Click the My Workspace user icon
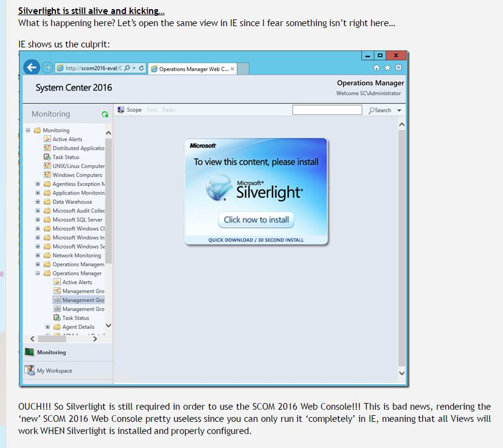Viewport: 503px width, 448px height. 30,370
